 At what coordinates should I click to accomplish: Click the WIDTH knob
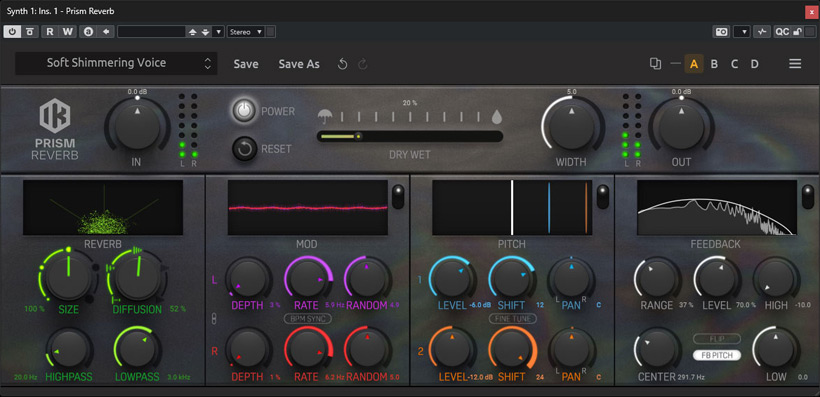pyautogui.click(x=572, y=128)
